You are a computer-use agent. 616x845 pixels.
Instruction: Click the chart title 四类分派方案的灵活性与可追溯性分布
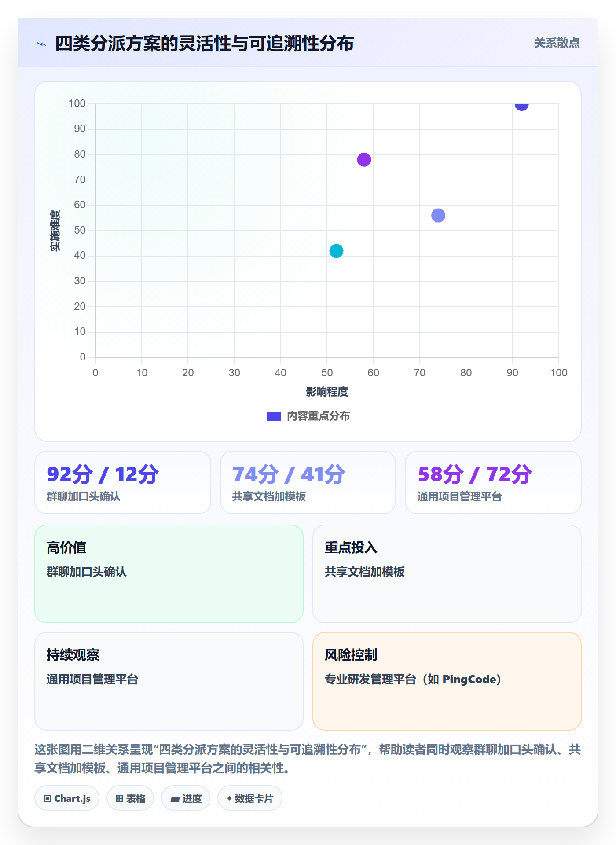click(205, 44)
